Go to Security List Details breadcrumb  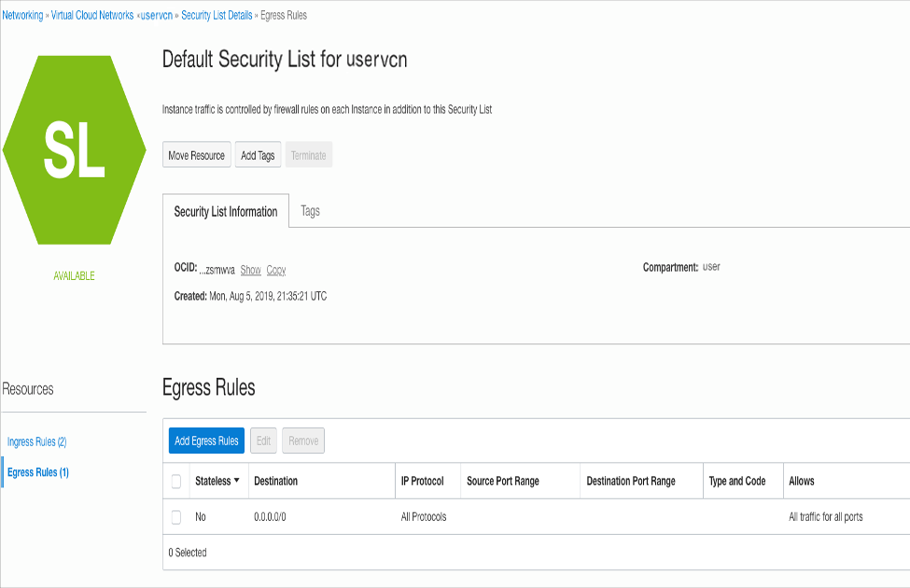[x=217, y=16]
